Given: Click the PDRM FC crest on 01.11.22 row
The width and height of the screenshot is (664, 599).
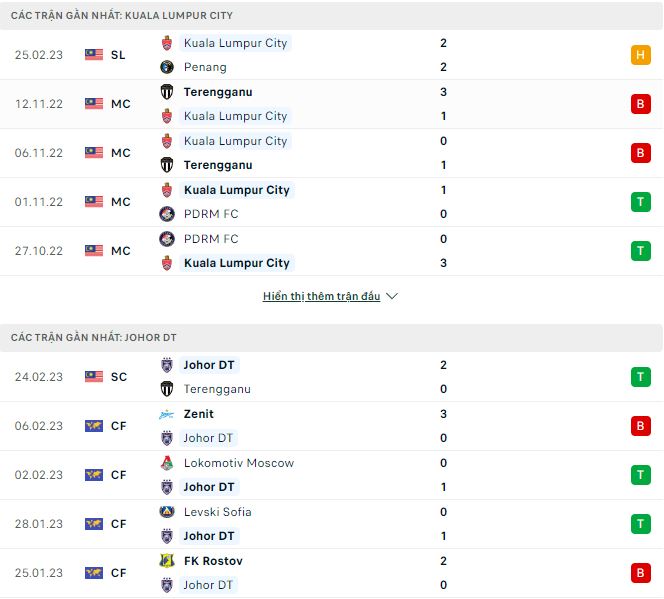Looking at the screenshot, I should [167, 214].
